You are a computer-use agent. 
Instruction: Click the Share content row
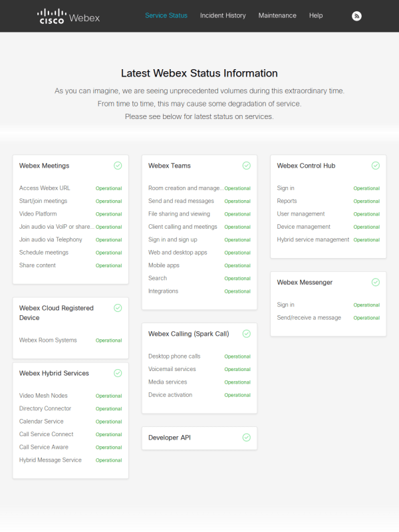click(70, 265)
